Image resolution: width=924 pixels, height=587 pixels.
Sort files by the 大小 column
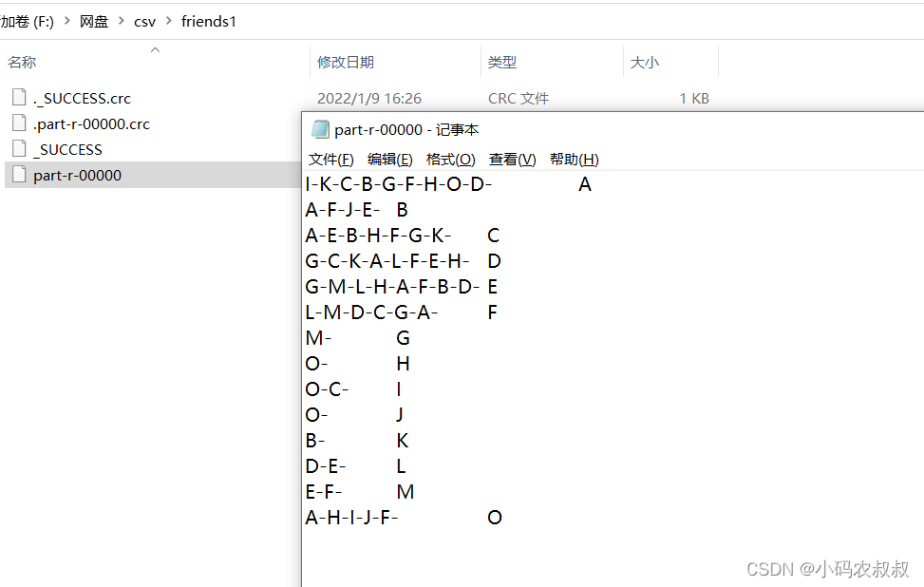coord(644,62)
